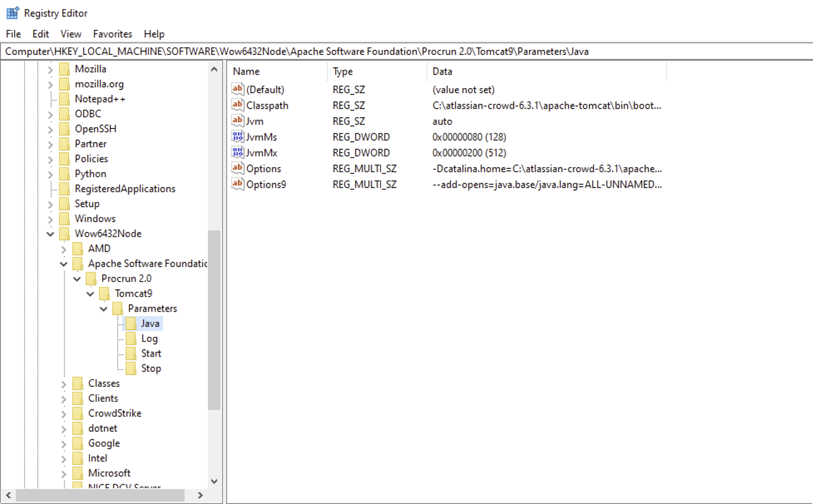Open the Edit menu
Image resolution: width=813 pixels, height=504 pixels.
click(x=41, y=34)
